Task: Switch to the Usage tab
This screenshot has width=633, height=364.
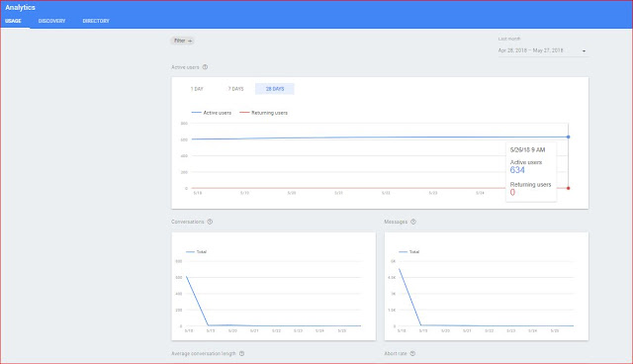Action: (13, 21)
